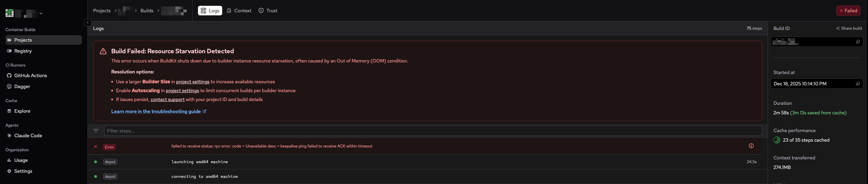Open Claude Code agents page
The height and width of the screenshot is (184, 868).
point(28,136)
